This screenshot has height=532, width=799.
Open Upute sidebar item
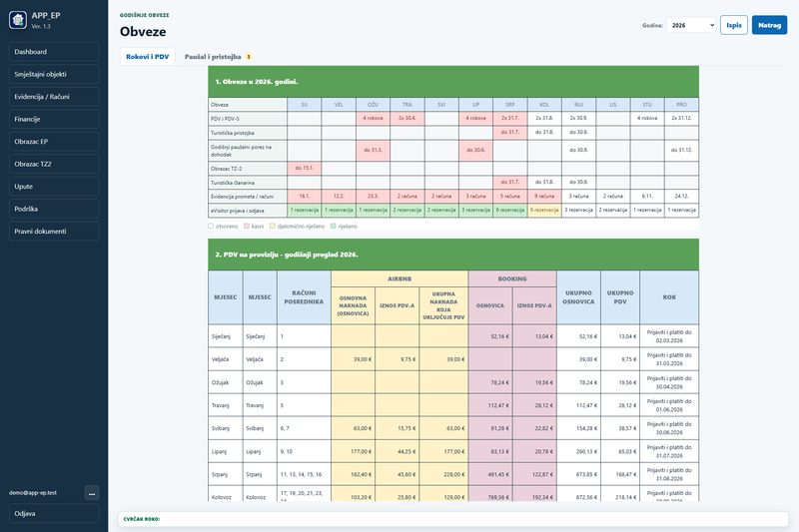click(x=54, y=187)
